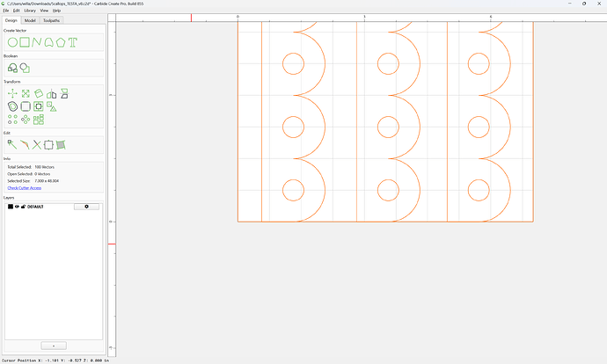
Task: Activate the Mirror transform tool
Action: [52, 93]
